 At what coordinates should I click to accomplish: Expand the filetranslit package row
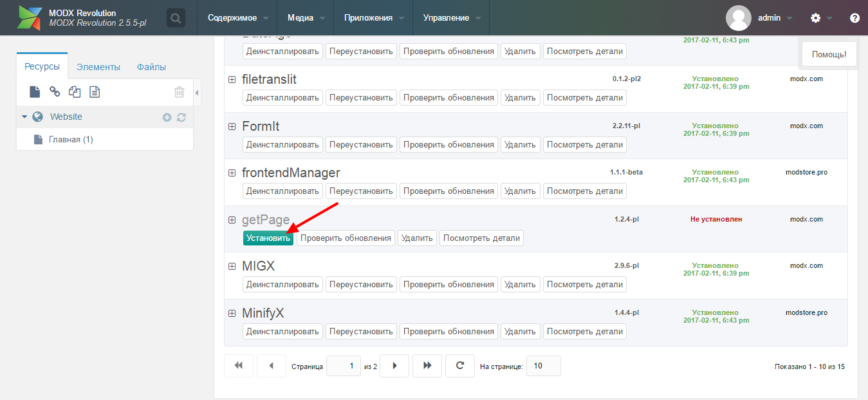click(232, 79)
